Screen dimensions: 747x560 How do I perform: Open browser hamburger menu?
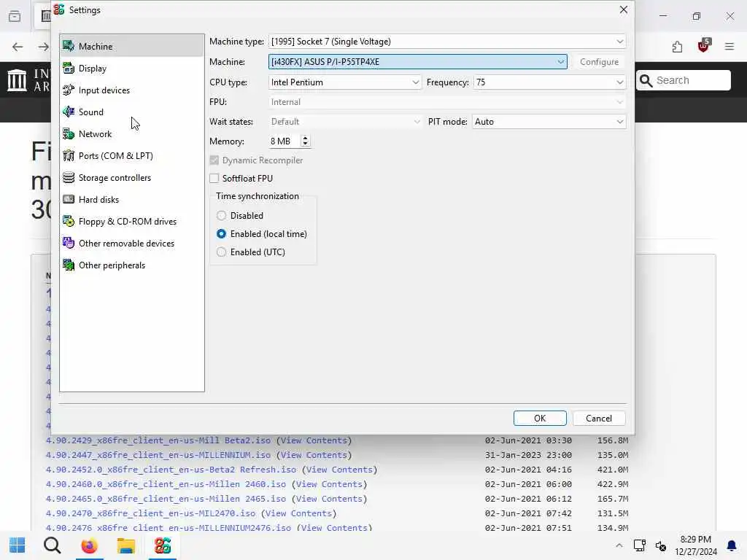(x=729, y=47)
